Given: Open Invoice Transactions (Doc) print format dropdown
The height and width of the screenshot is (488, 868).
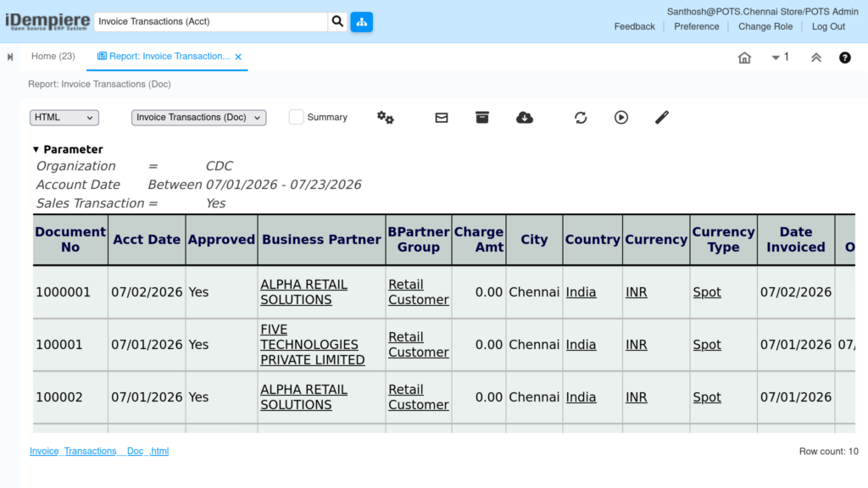Looking at the screenshot, I should tap(198, 117).
